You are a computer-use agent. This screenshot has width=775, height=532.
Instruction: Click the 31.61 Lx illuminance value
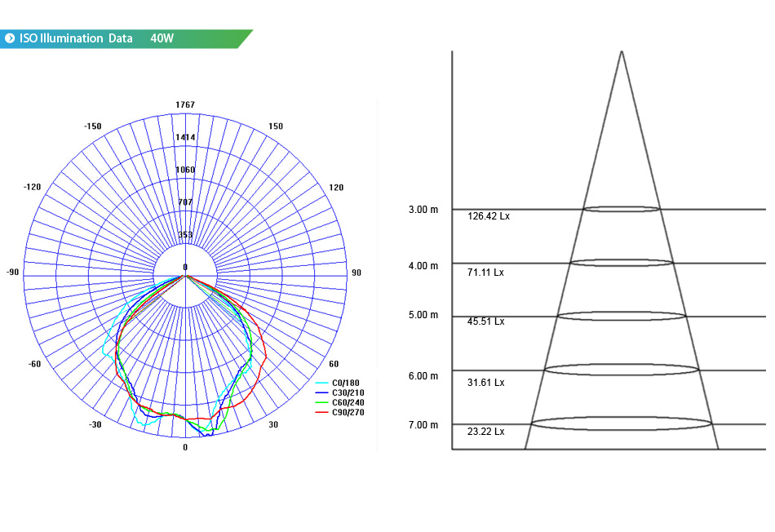[486, 383]
